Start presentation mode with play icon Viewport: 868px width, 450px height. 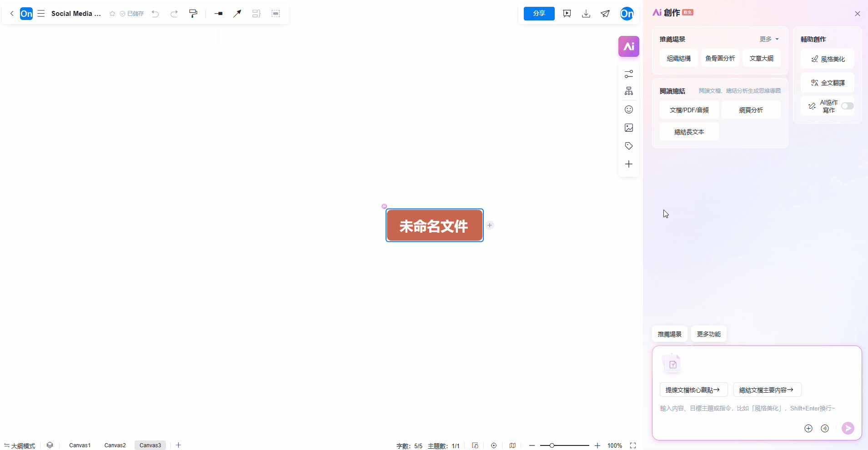(x=567, y=14)
